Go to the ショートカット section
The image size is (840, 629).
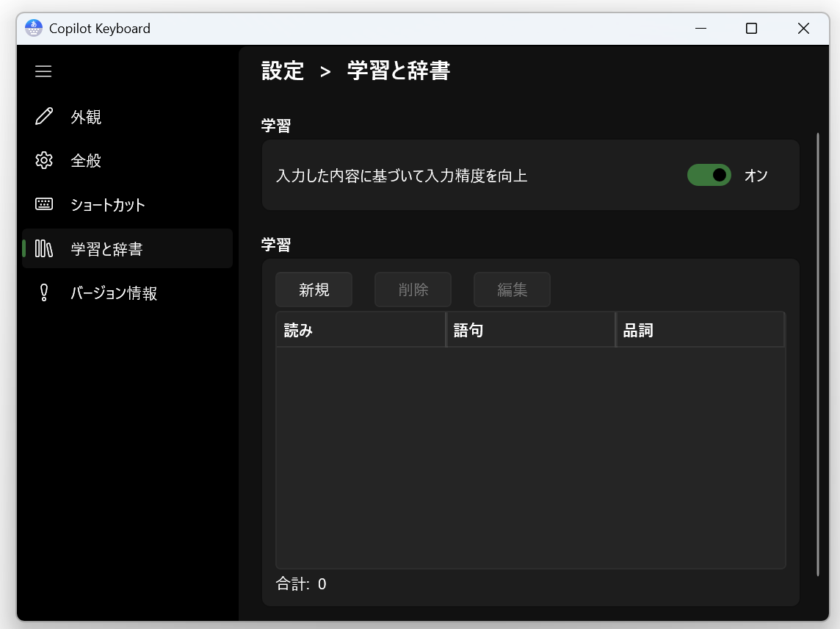108,205
